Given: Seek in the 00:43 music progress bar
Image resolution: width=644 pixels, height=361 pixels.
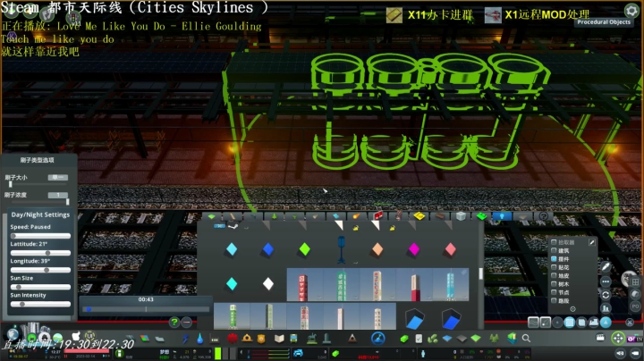Looking at the screenshot, I should (146, 309).
